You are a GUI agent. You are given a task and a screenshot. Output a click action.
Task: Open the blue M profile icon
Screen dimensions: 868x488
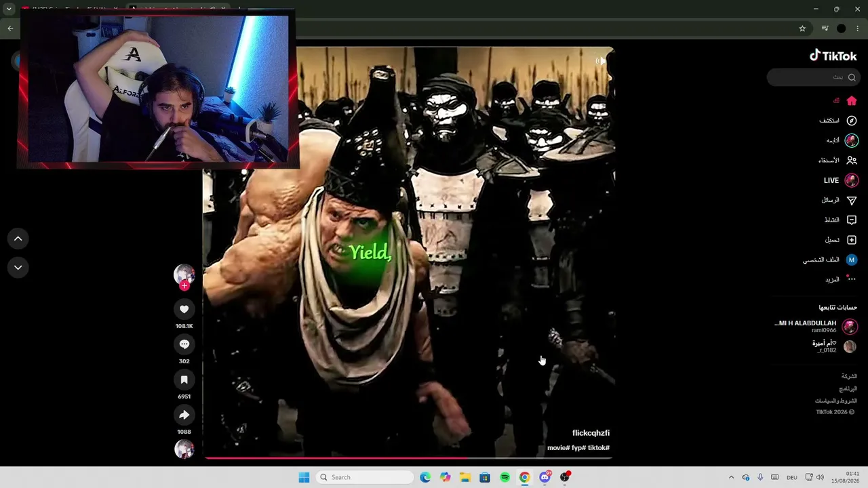(852, 260)
